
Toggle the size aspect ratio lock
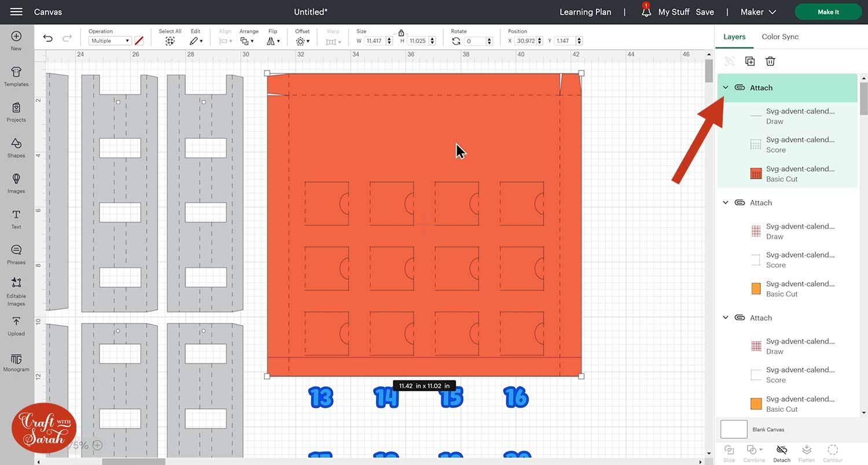click(401, 33)
